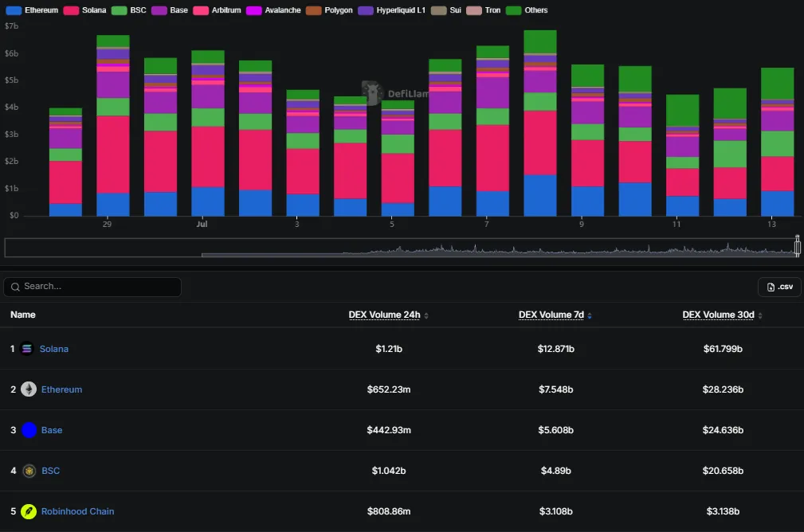Select Ethereum 7d volume $7.548b

click(x=556, y=389)
